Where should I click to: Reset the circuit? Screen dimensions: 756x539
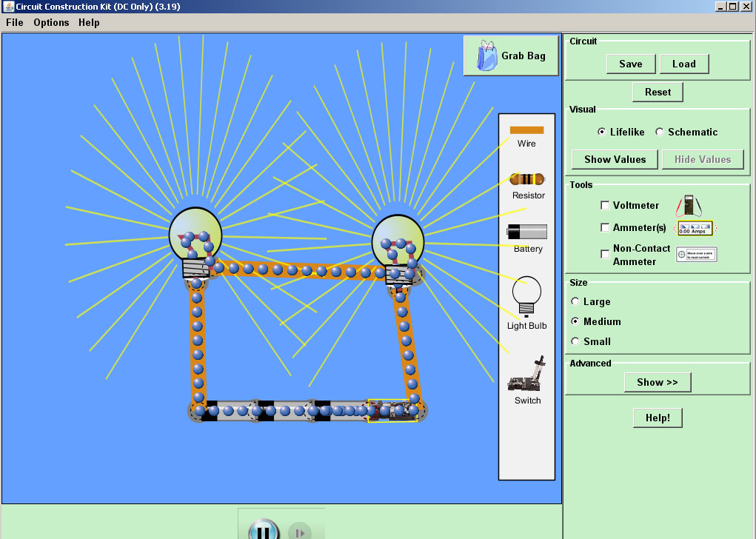click(x=658, y=92)
